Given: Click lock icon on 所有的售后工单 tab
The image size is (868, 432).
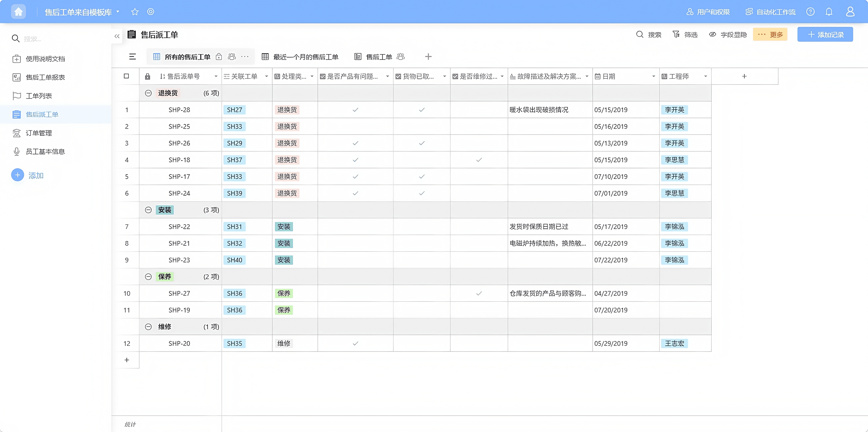Looking at the screenshot, I should [219, 57].
